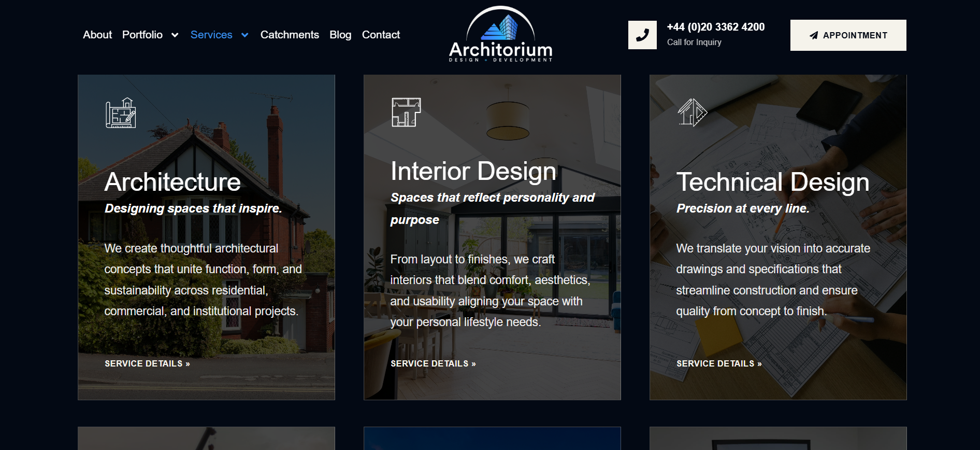Navigate to the Contact page
This screenshot has height=450, width=980.
tap(381, 35)
